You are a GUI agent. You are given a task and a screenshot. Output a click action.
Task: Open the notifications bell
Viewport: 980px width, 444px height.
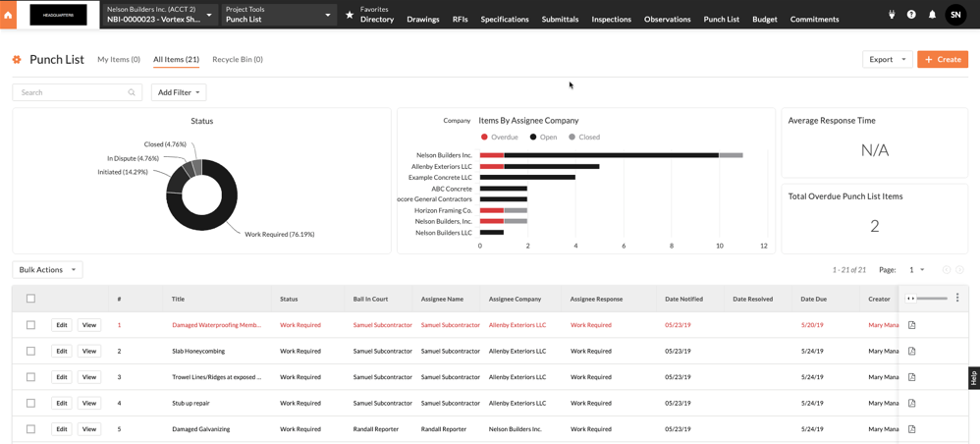coord(932,15)
